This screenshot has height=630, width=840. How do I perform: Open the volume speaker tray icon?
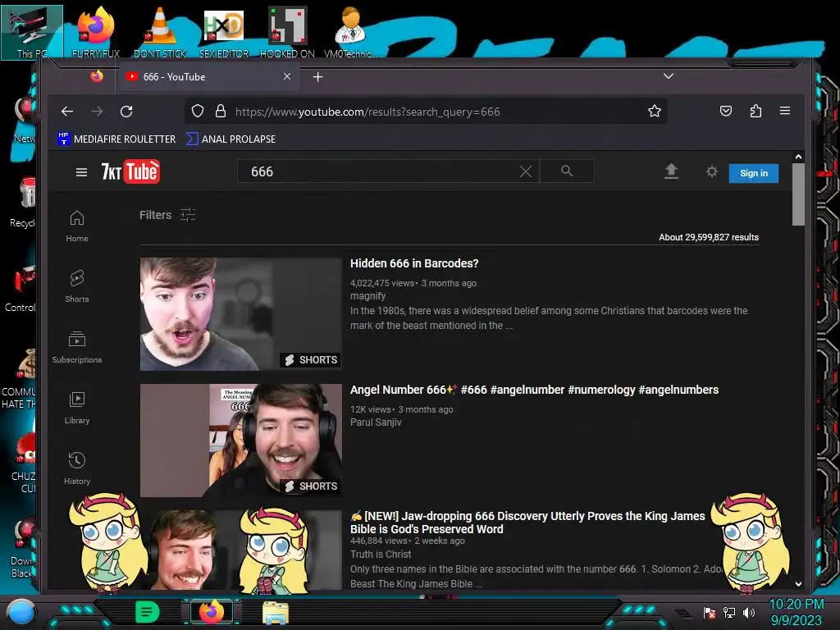click(x=748, y=612)
